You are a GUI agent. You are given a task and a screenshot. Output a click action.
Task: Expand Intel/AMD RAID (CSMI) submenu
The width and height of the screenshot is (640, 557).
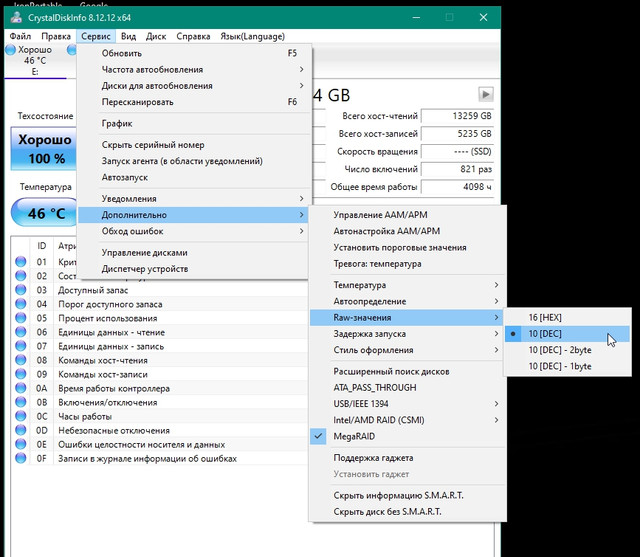click(x=407, y=420)
